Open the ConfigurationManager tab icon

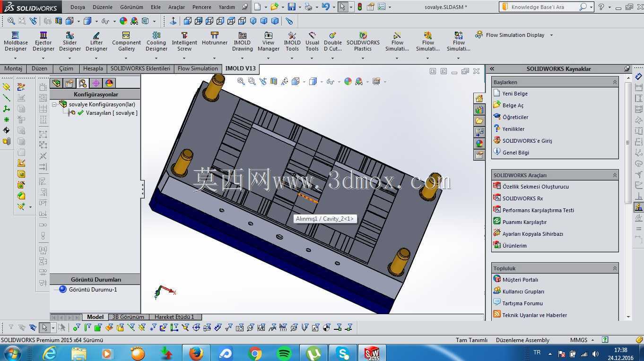[x=83, y=83]
